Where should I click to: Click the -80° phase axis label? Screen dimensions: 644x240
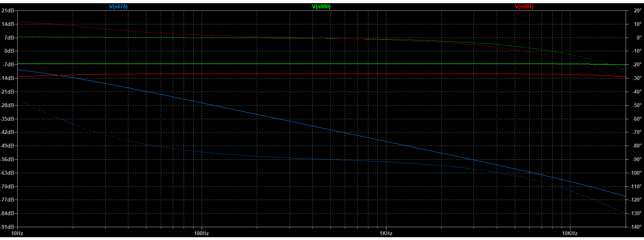click(x=637, y=146)
